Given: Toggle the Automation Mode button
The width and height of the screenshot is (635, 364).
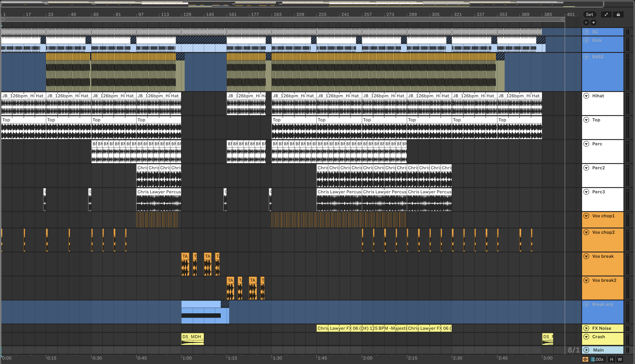Looking at the screenshot, I should click(x=606, y=14).
